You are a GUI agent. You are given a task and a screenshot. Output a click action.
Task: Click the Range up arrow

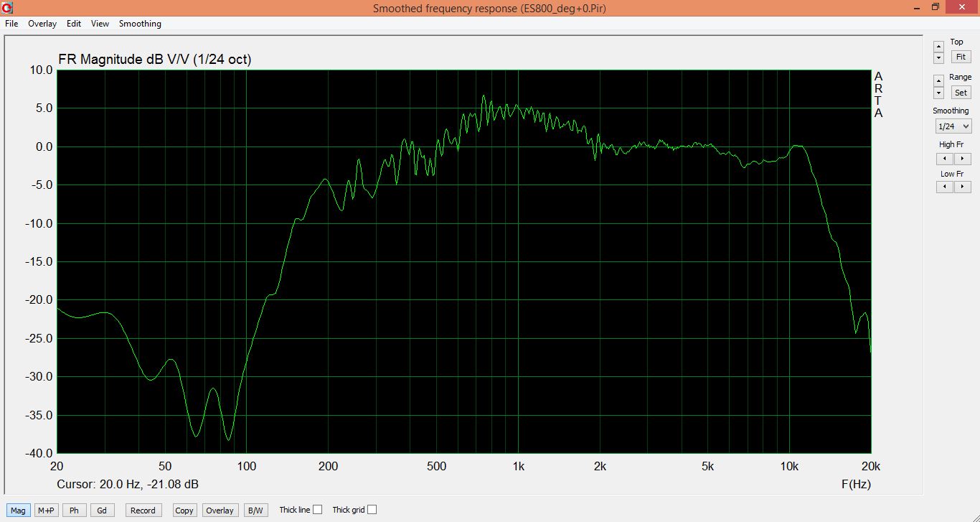pyautogui.click(x=938, y=80)
